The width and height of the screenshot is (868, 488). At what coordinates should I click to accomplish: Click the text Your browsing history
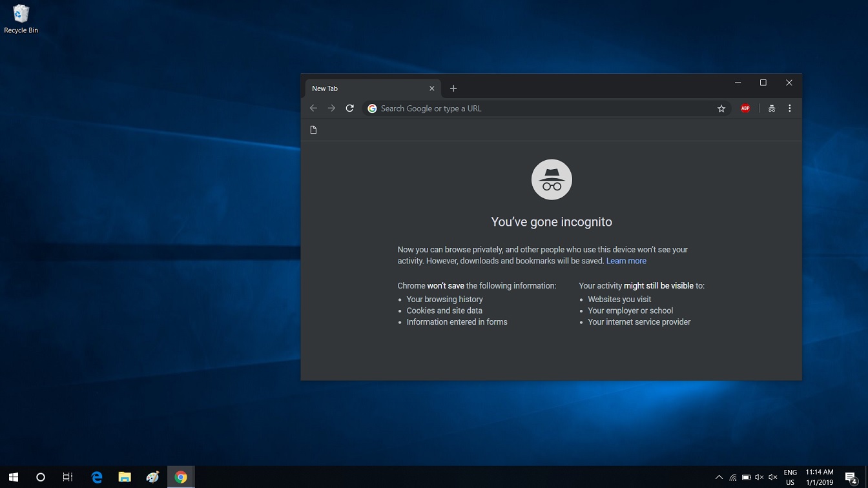click(x=444, y=300)
